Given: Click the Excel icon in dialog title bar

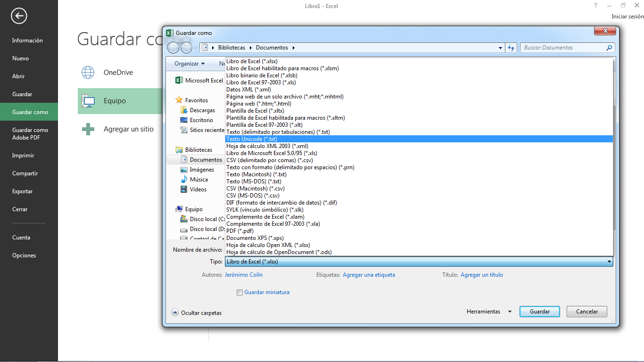Looking at the screenshot, I should pyautogui.click(x=170, y=33).
